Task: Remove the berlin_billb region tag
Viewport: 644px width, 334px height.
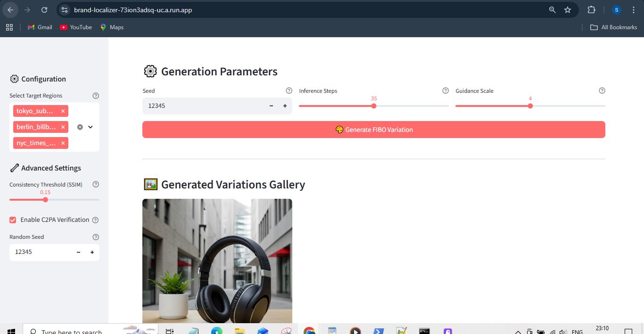Action: (x=63, y=127)
